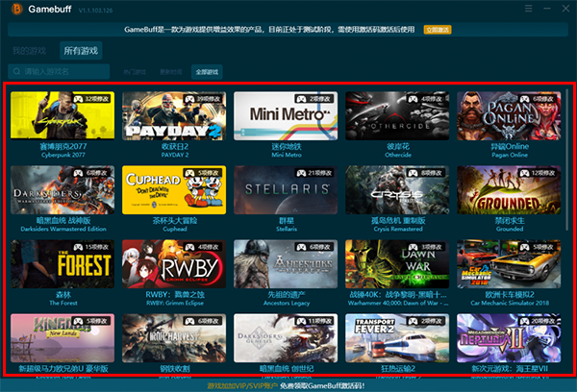Select the 热门游戏 filter

(x=135, y=72)
